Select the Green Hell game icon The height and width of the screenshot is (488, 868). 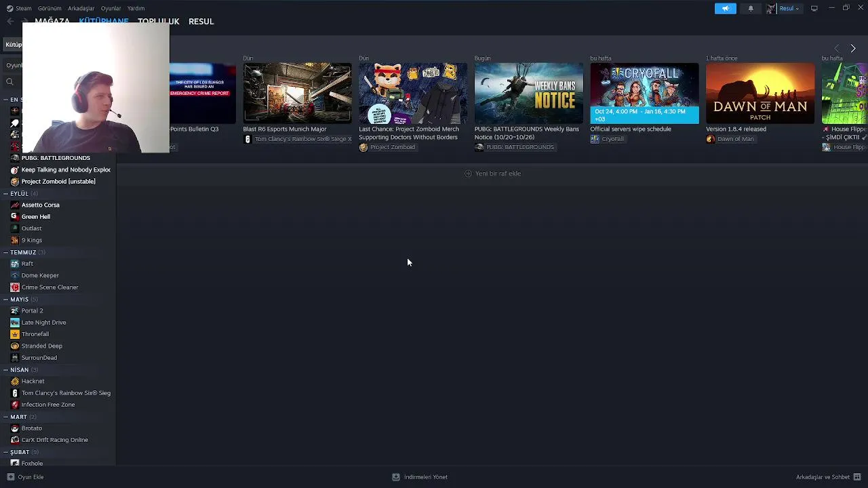point(15,217)
